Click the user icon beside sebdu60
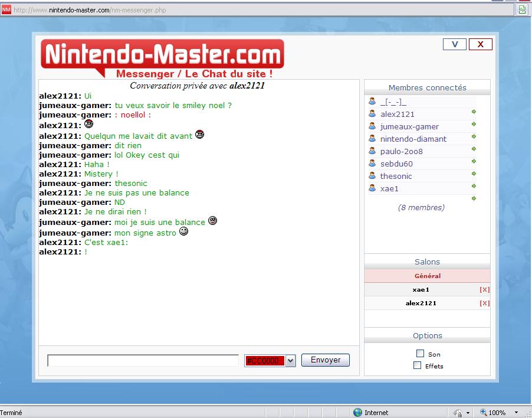The width and height of the screenshot is (532, 418). [372, 163]
